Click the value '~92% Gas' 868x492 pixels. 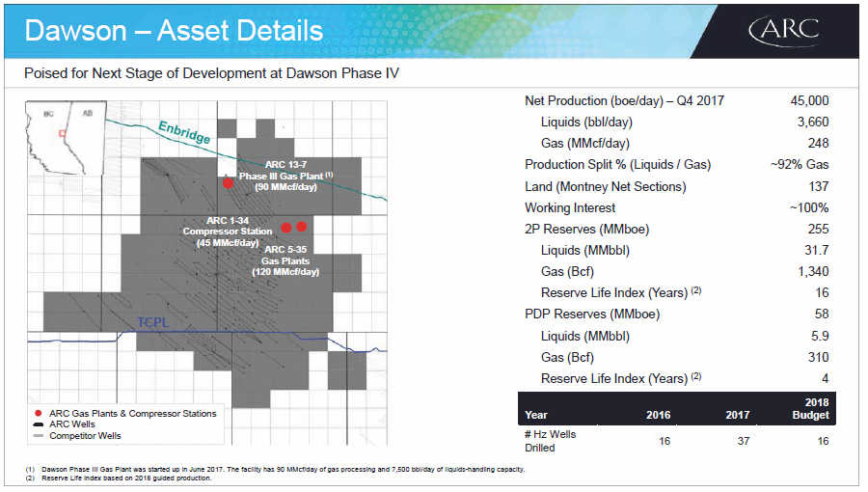[800, 165]
